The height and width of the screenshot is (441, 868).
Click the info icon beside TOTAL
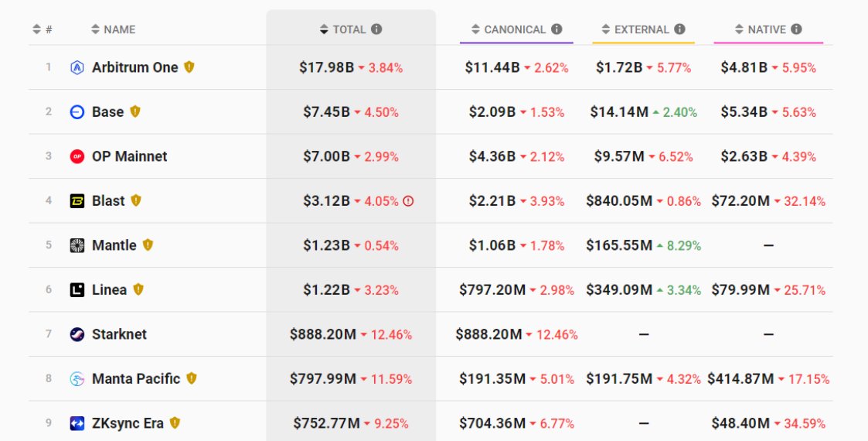[x=376, y=29]
